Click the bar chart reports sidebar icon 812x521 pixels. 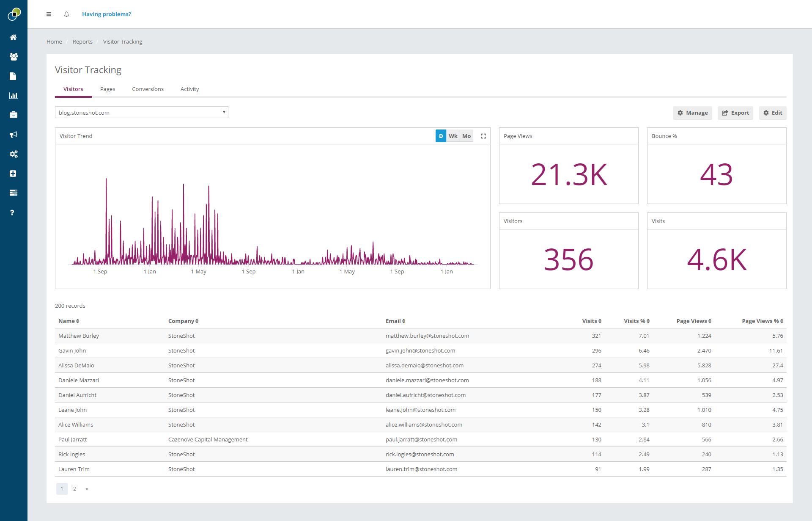14,96
